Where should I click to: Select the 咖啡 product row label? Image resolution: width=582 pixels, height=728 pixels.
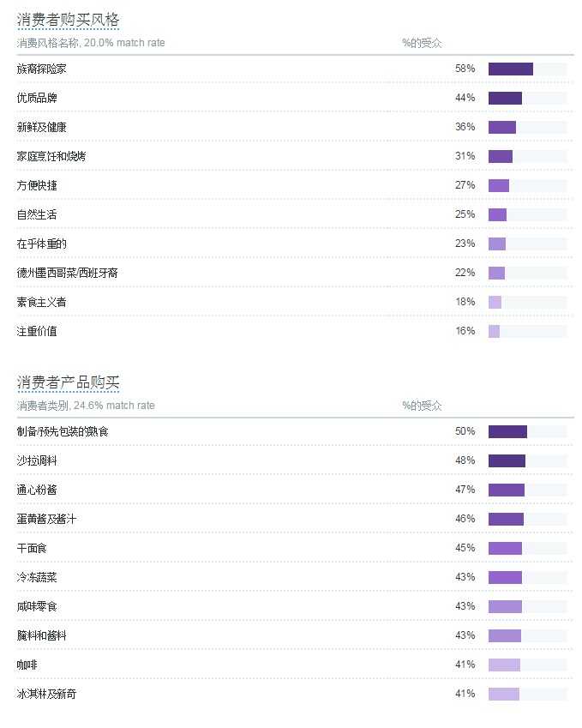tap(27, 665)
